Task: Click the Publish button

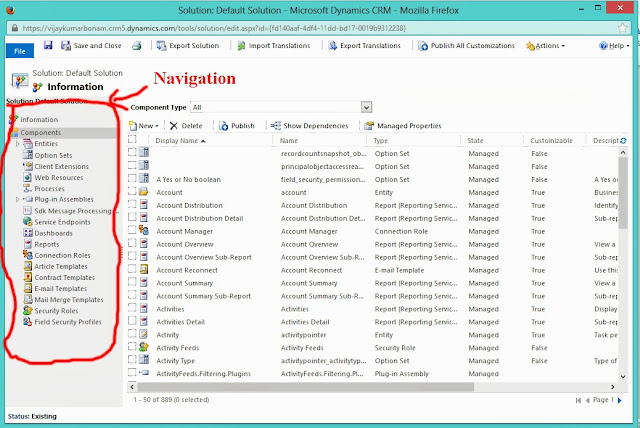Action: click(237, 126)
